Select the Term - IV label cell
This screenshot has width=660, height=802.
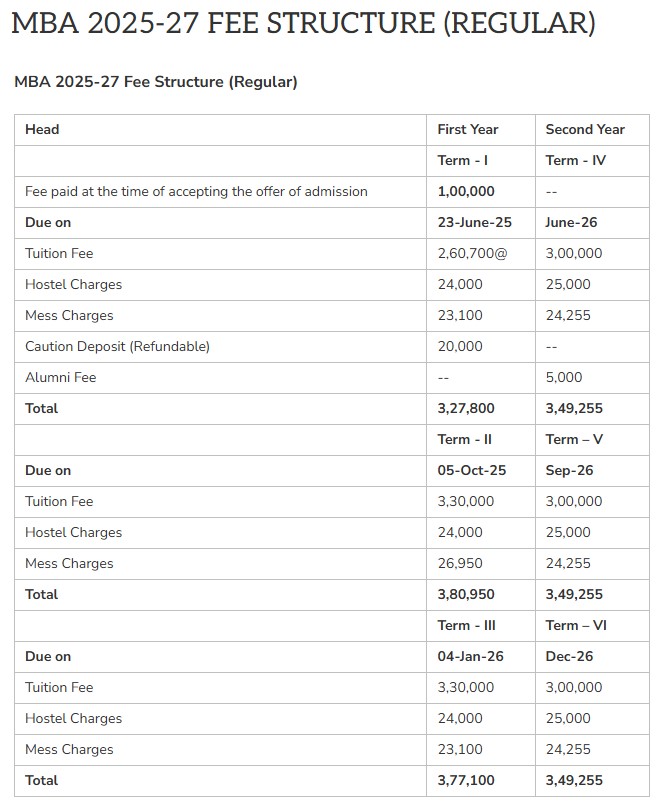tap(575, 160)
